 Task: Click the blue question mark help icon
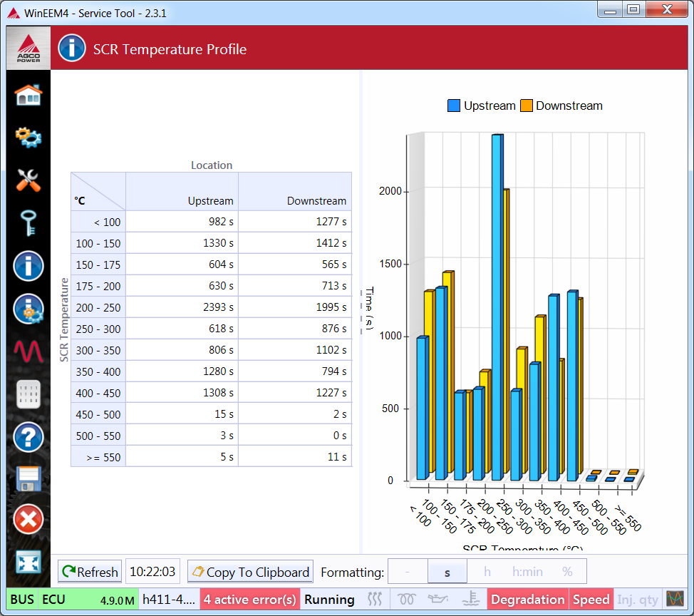click(29, 437)
